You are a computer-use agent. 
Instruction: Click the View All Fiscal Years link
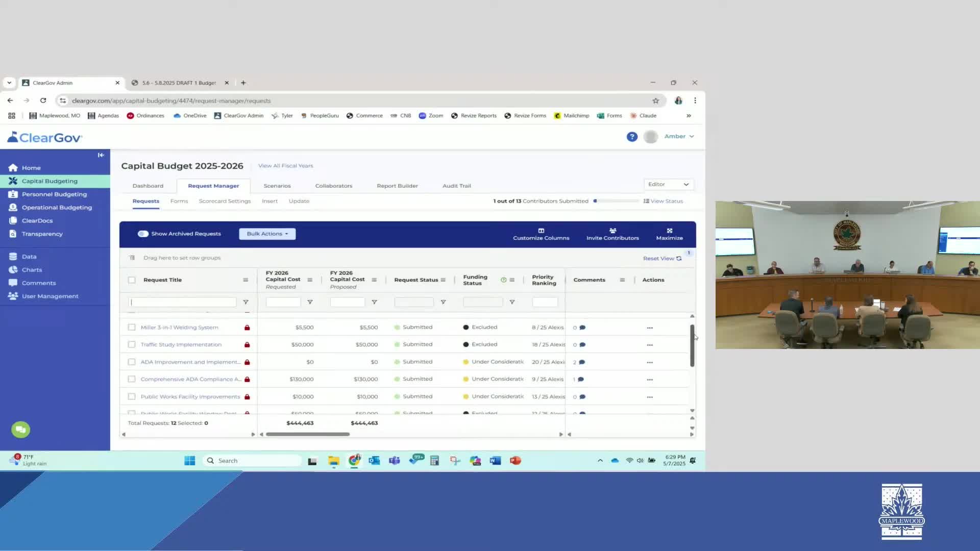[x=285, y=166]
